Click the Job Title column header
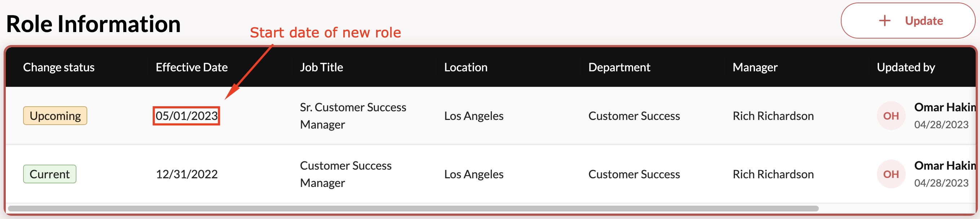The height and width of the screenshot is (219, 980). point(322,67)
